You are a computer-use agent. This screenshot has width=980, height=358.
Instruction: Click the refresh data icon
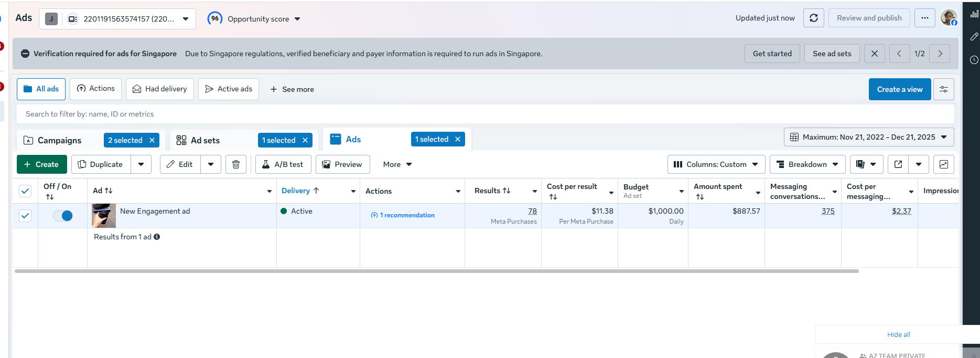coord(813,18)
